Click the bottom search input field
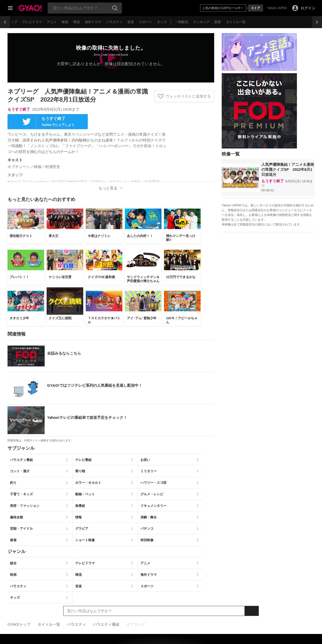Screen dimensions: 322x644 point(154,611)
